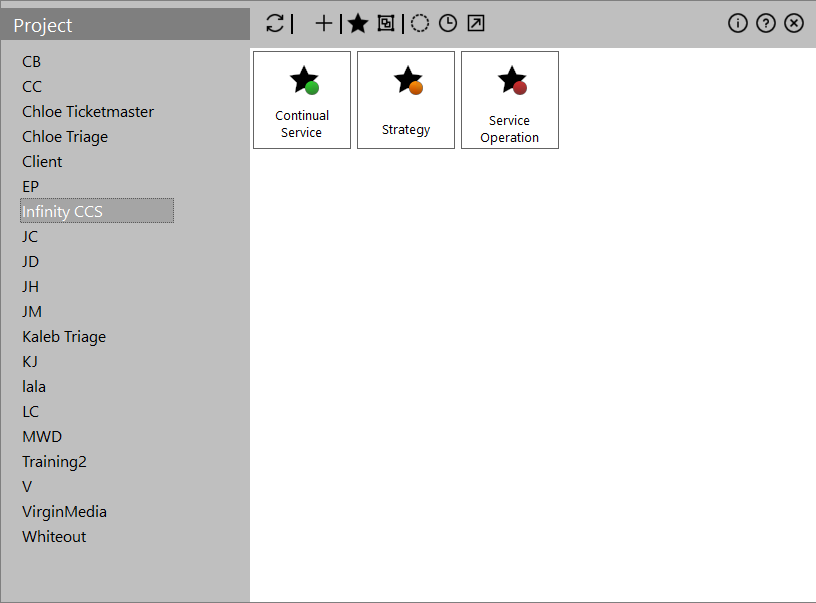This screenshot has height=603, width=816.
Task: Click the dotted circle icon
Action: (x=420, y=23)
